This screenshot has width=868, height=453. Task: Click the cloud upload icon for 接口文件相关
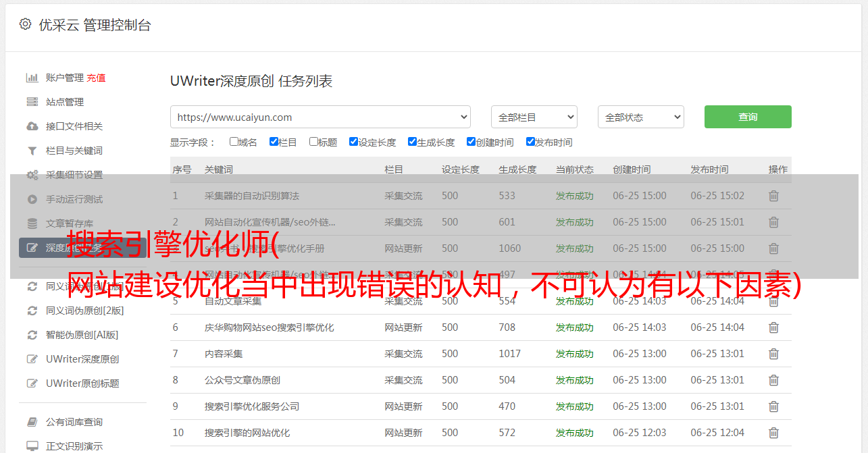(x=32, y=126)
